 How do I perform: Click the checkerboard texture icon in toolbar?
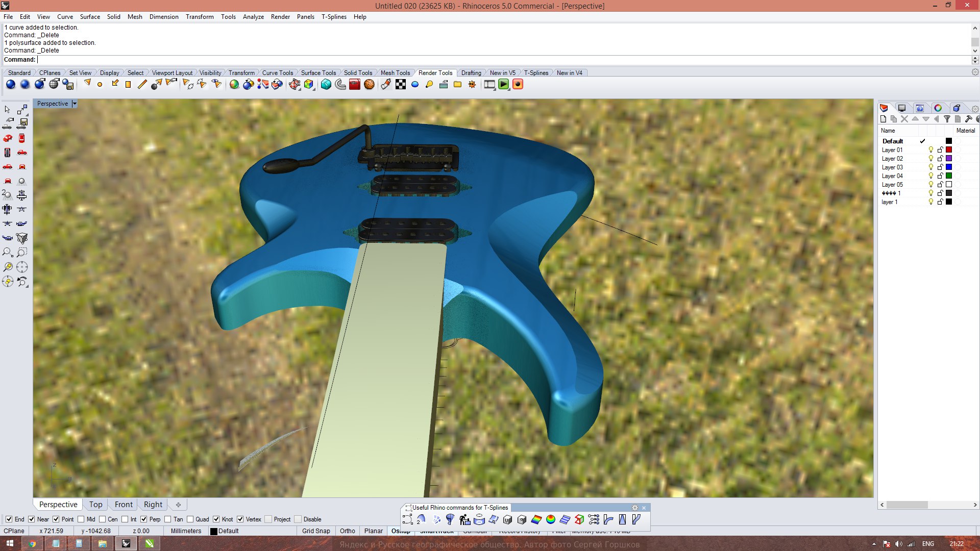[401, 85]
